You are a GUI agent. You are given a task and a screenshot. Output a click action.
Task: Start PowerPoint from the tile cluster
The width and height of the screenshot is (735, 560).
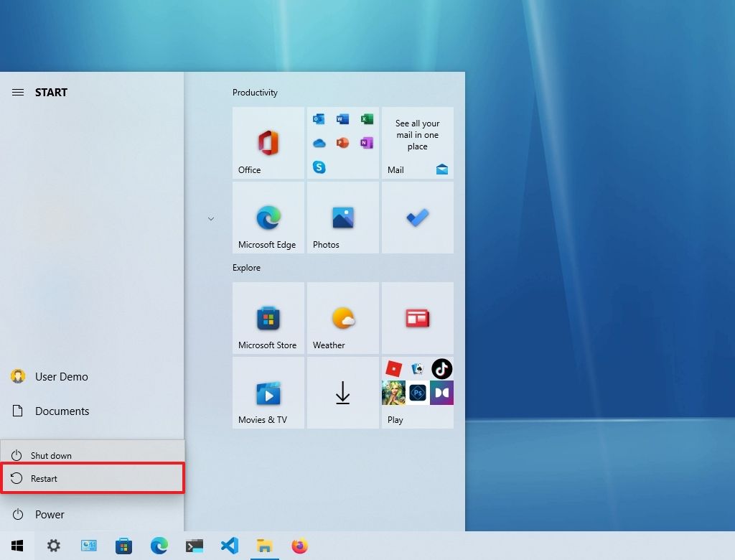(342, 143)
